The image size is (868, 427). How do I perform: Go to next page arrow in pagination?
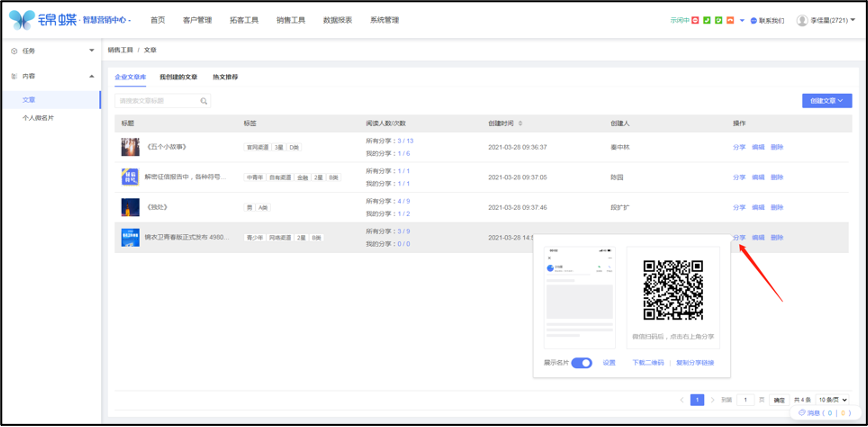pos(712,400)
